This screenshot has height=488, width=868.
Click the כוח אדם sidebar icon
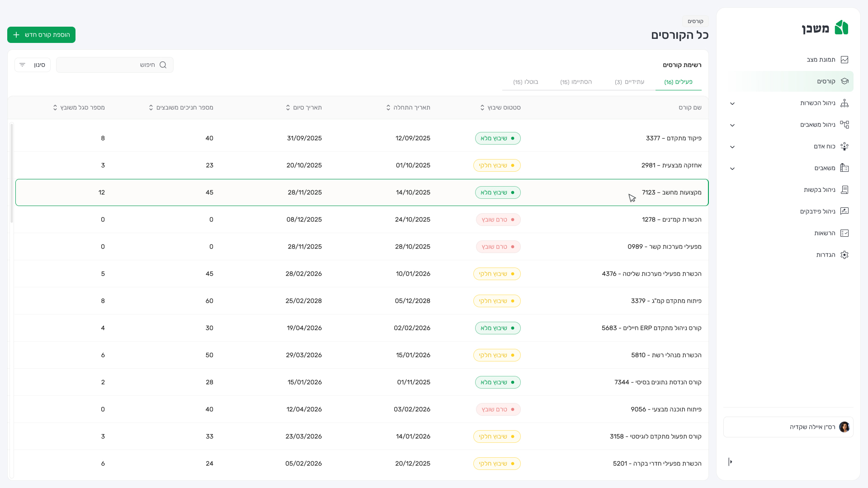(x=844, y=146)
